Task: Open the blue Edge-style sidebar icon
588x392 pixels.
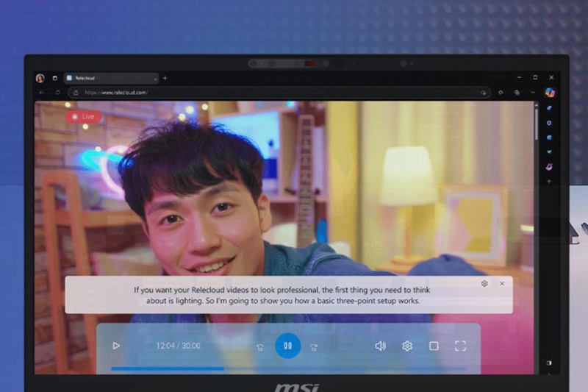Action: (549, 138)
